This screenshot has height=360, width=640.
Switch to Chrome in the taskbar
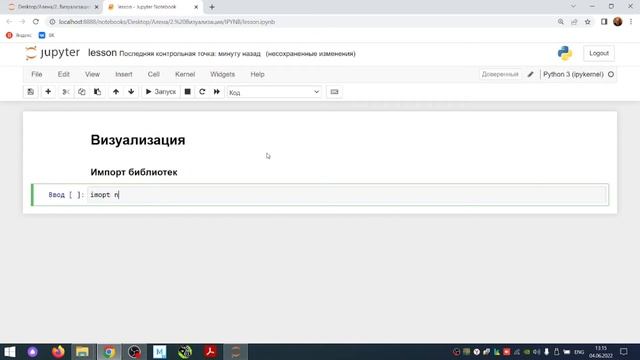click(109, 351)
